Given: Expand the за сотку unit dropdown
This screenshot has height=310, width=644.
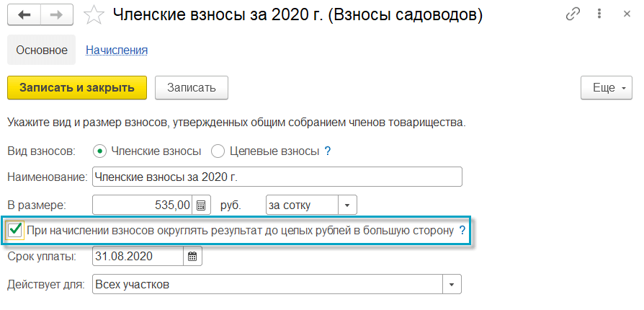Looking at the screenshot, I should (347, 205).
